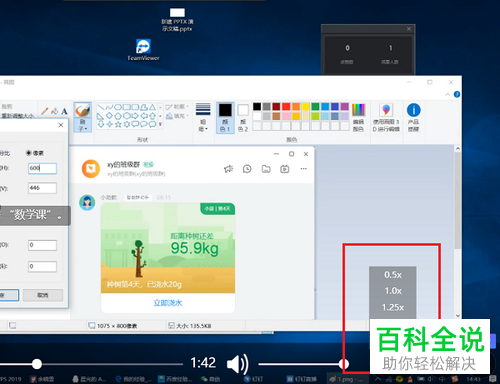Select the Fill with color bucket tool

pos(54,111)
